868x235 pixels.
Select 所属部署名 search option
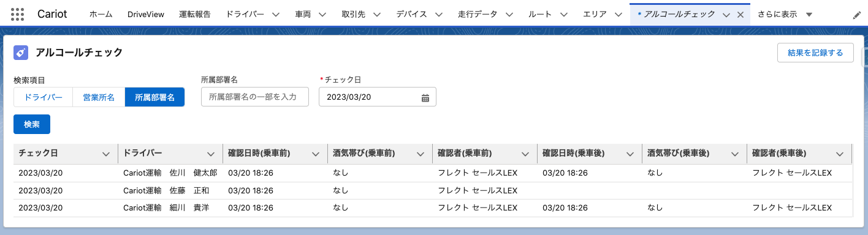tap(154, 97)
